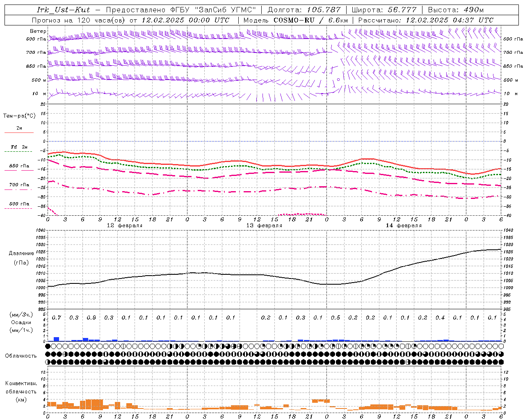Click the (мм/1ч.) precipitation unit label
Screen dimensions: 525x420
21,330
